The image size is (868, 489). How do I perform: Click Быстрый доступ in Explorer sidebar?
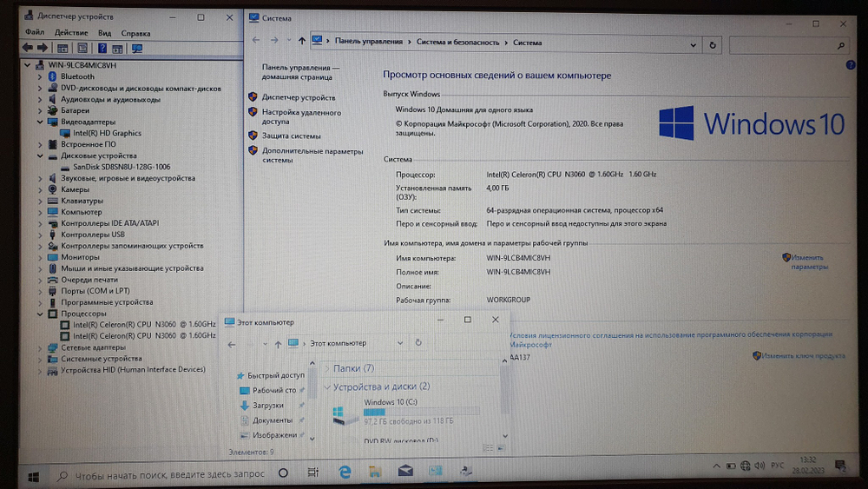point(276,375)
